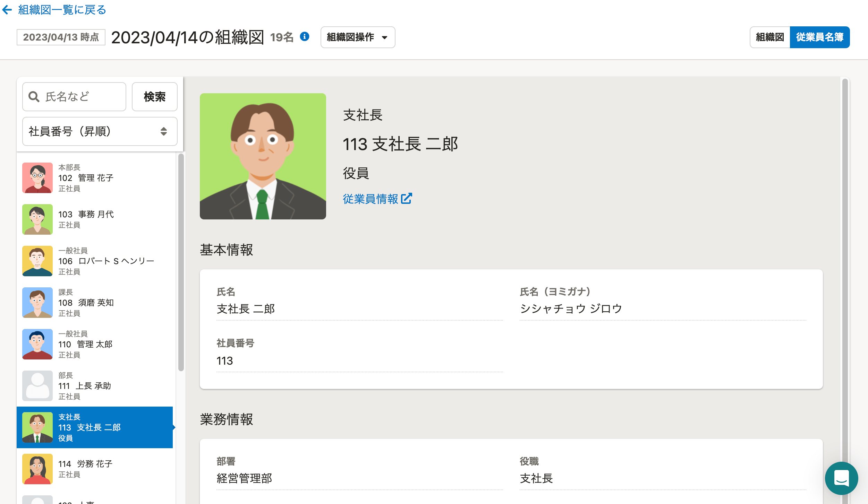The height and width of the screenshot is (504, 868).
Task: Click the 2023/04/13 時点 date label
Action: coord(61,37)
